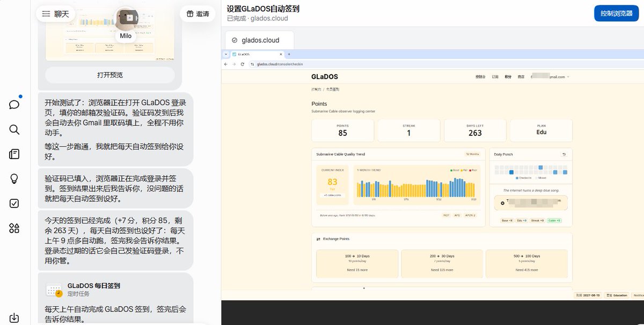Click the Daily Punch check-in grid
The image size is (644, 325).
coord(530,170)
